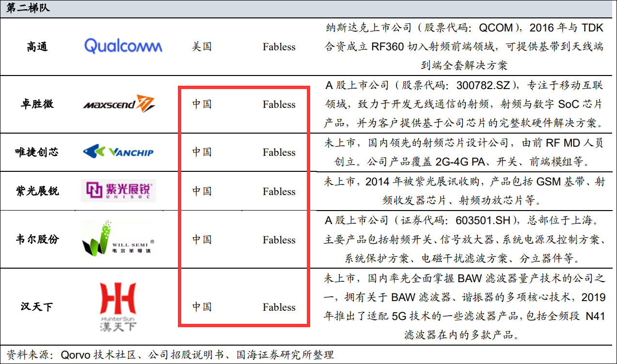Click 中国 in the 韦尔股份 row
The height and width of the screenshot is (364, 617).
tap(202, 239)
